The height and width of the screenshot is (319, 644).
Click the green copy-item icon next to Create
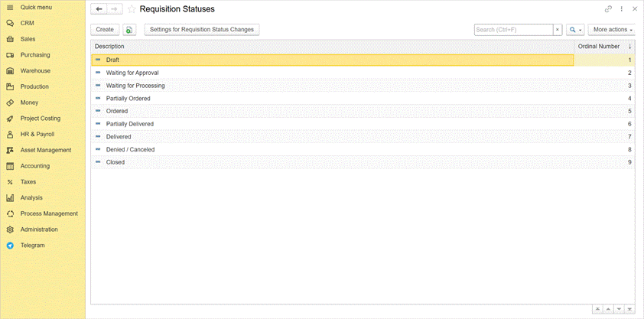[129, 30]
